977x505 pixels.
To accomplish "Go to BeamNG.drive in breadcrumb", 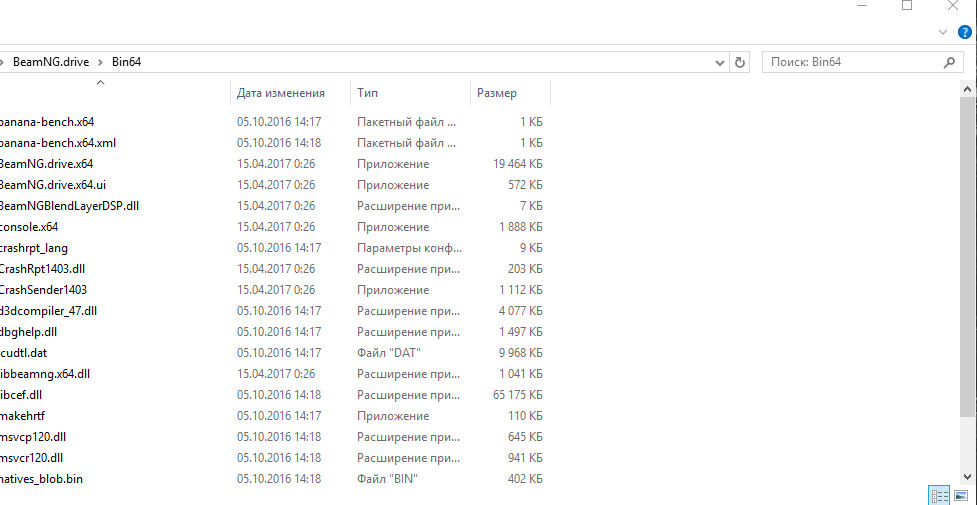I will (51, 62).
